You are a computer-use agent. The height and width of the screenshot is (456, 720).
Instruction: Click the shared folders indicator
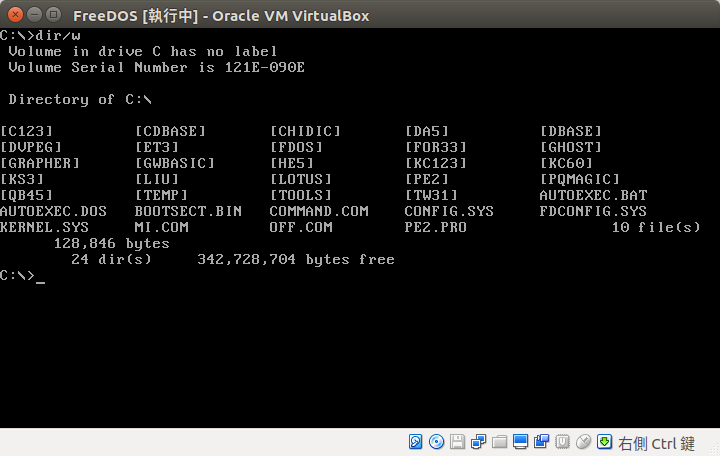click(499, 442)
